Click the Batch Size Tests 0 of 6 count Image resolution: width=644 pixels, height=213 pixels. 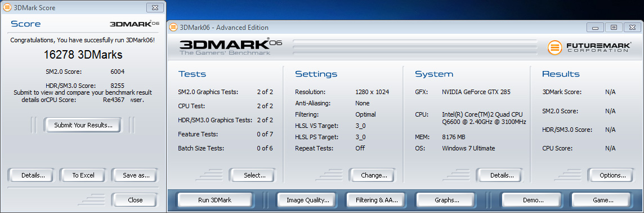tap(265, 148)
